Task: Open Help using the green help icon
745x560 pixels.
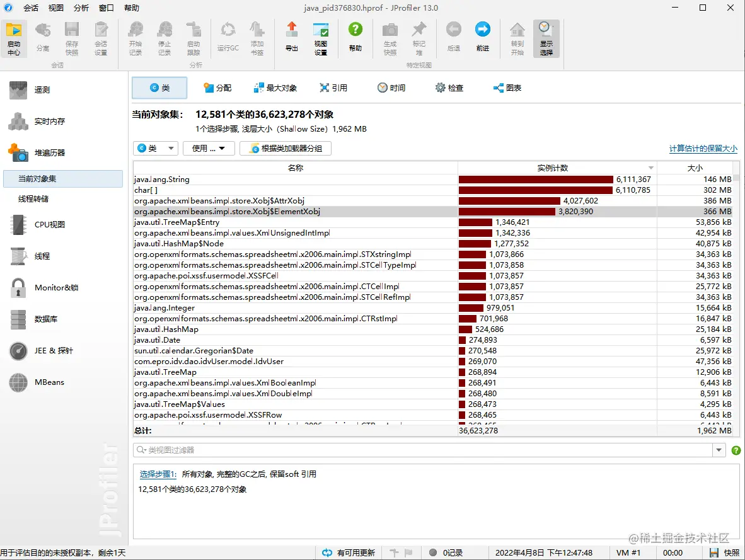Action: [x=355, y=37]
